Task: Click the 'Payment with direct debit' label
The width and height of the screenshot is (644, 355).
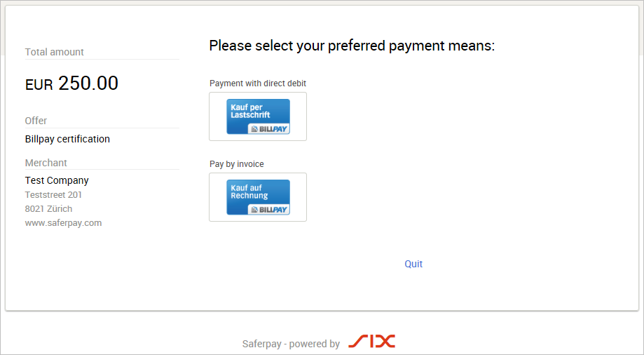Action: point(257,83)
